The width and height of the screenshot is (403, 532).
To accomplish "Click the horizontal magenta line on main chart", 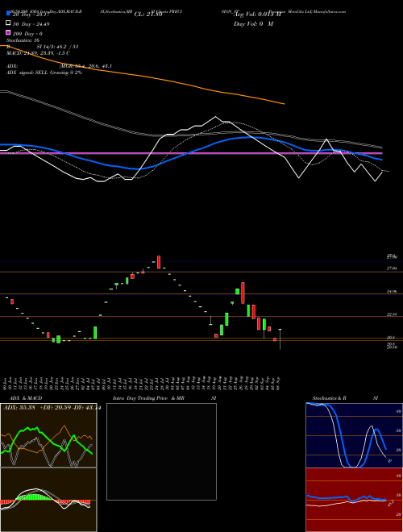I will [x=191, y=153].
